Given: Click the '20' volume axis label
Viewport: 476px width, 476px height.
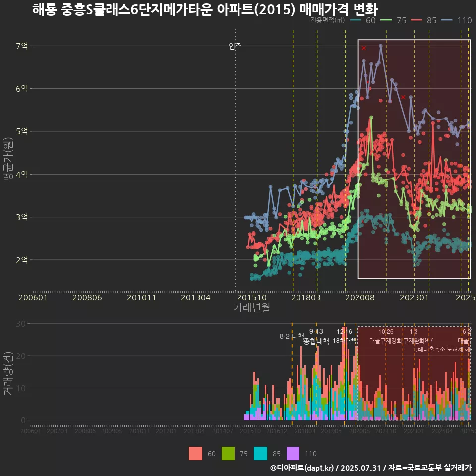Looking at the screenshot, I should pyautogui.click(x=21, y=356).
